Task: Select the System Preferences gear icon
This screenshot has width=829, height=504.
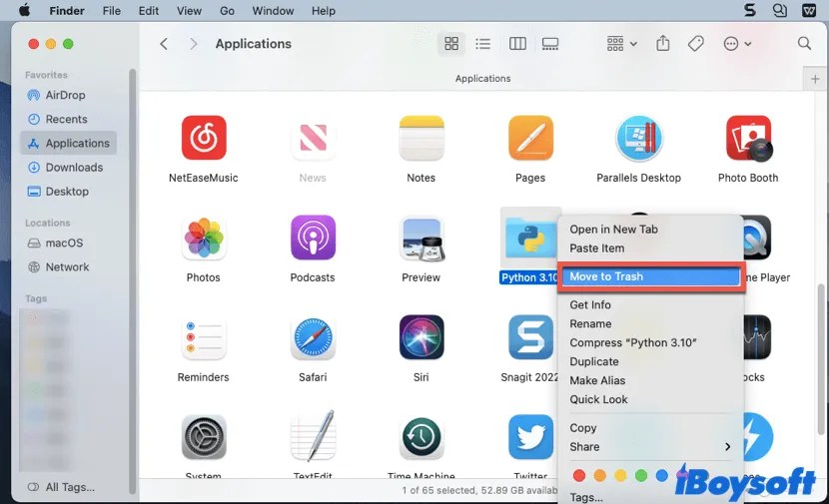Action: click(204, 437)
